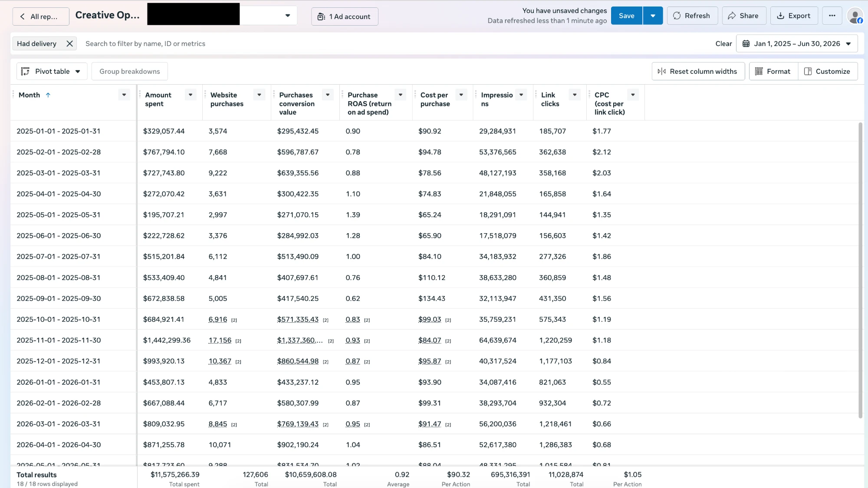
Task: Open the Website purchases column menu
Action: point(259,95)
